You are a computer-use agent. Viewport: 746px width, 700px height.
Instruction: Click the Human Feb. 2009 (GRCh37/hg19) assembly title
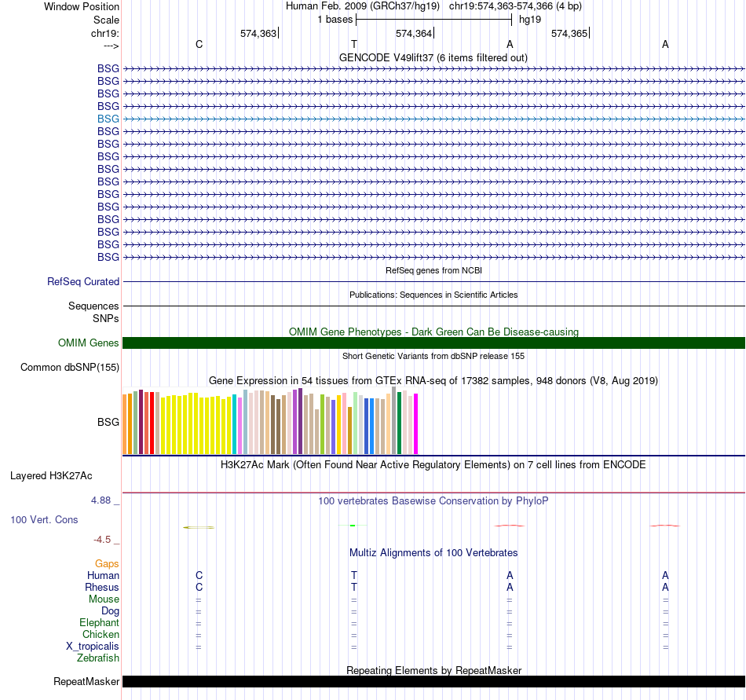[363, 6]
